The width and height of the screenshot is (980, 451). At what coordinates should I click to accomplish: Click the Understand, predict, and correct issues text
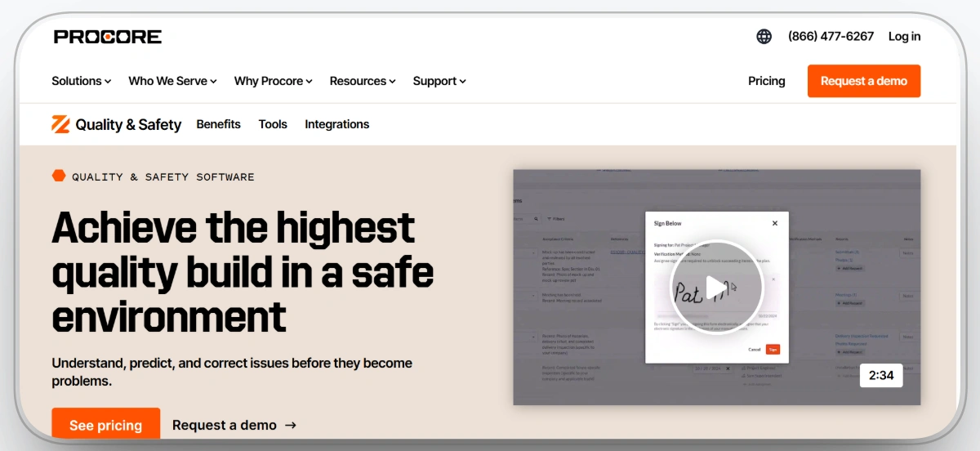point(232,372)
